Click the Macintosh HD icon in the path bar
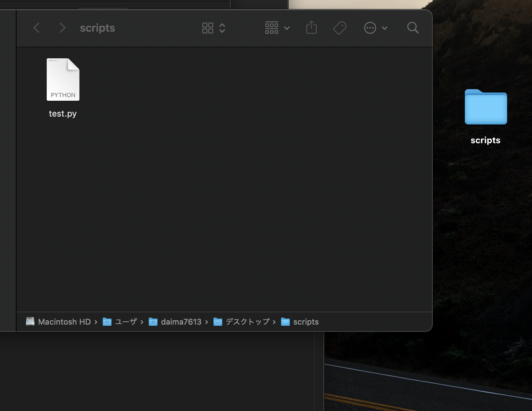Image resolution: width=532 pixels, height=411 pixels. click(x=30, y=321)
